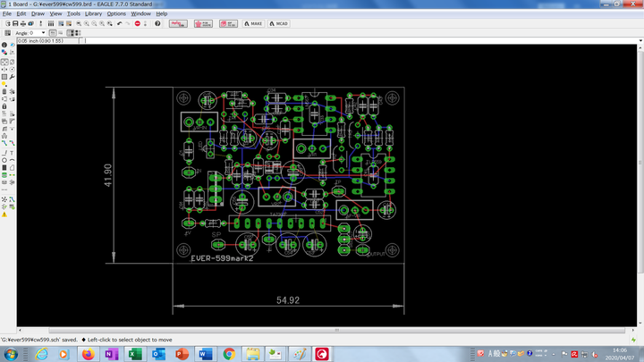Open the Library menu
The height and width of the screenshot is (362, 644).
point(95,14)
